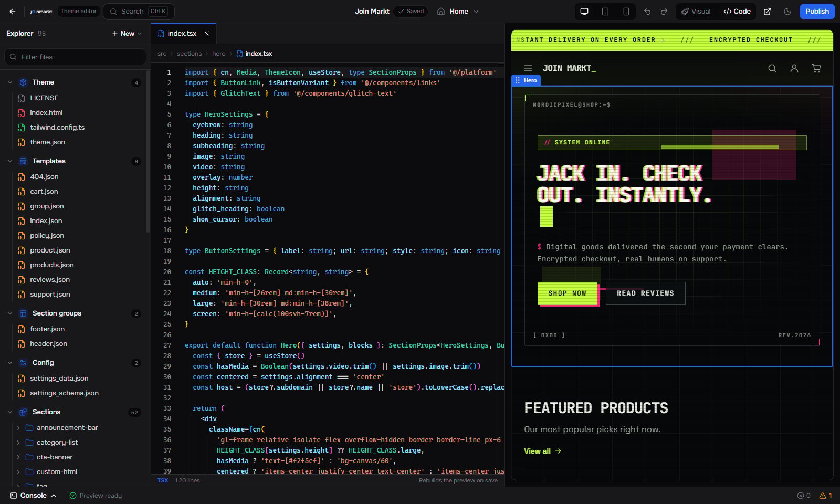Open the Home page dropdown
Screen dimensions: 840x504
(x=458, y=12)
